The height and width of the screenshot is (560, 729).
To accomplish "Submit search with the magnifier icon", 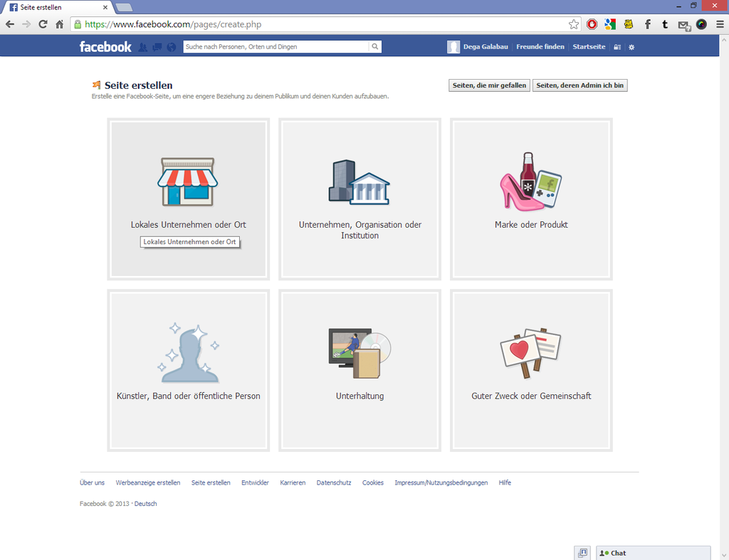I will tap(374, 46).
